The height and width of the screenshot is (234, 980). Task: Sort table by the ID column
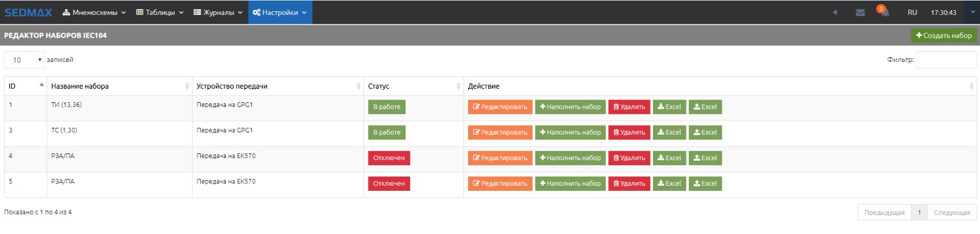(26, 86)
